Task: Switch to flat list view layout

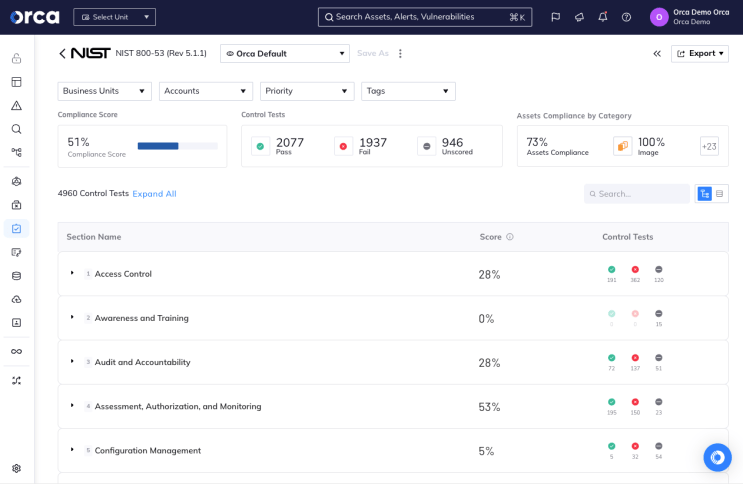Action: click(720, 194)
